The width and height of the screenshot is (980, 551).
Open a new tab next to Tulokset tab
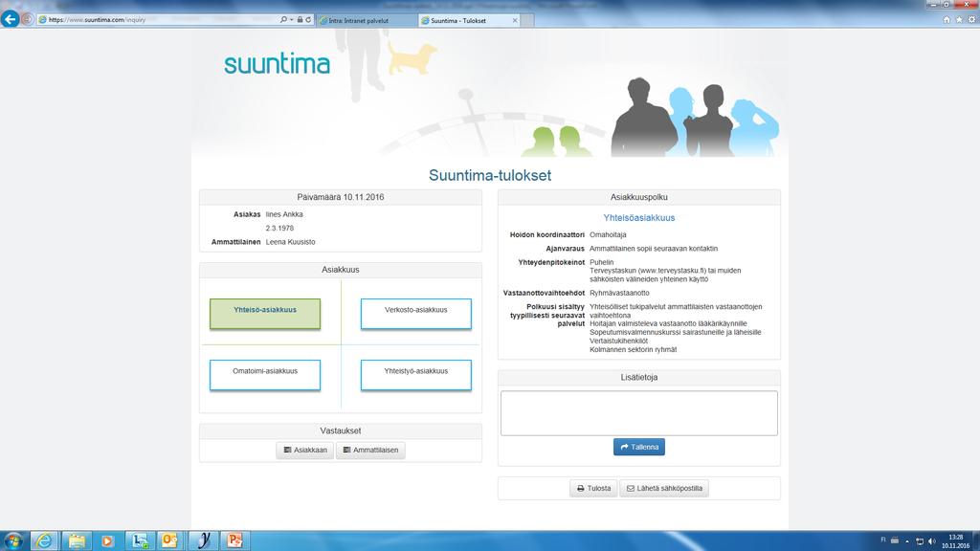pos(527,20)
